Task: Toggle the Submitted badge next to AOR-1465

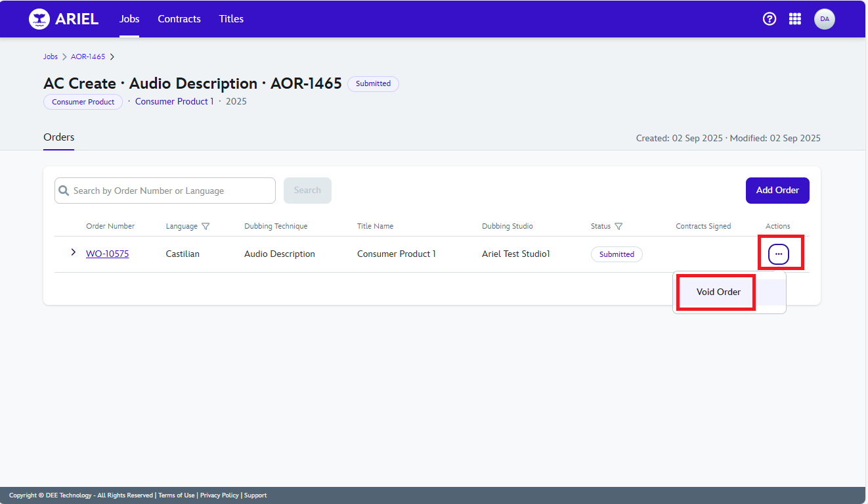Action: [373, 83]
